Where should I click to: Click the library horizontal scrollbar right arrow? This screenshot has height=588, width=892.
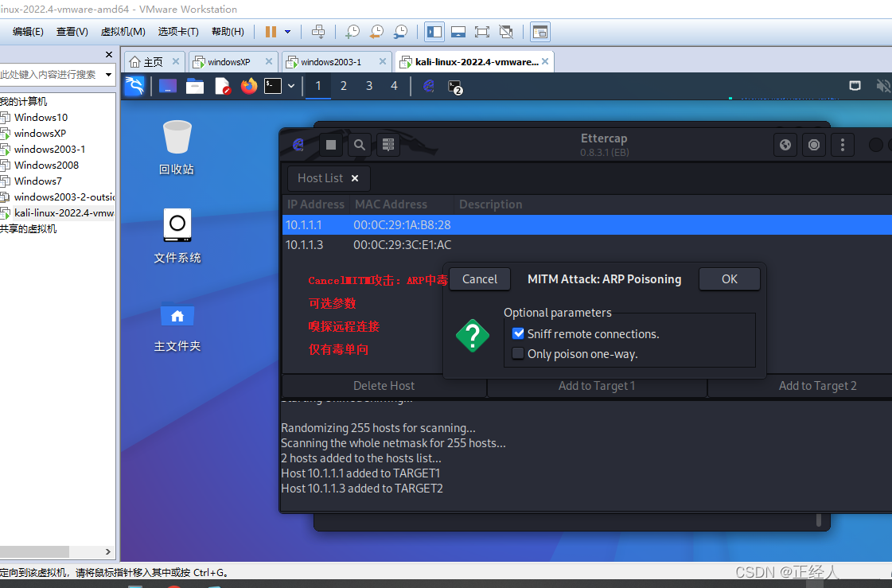point(108,551)
